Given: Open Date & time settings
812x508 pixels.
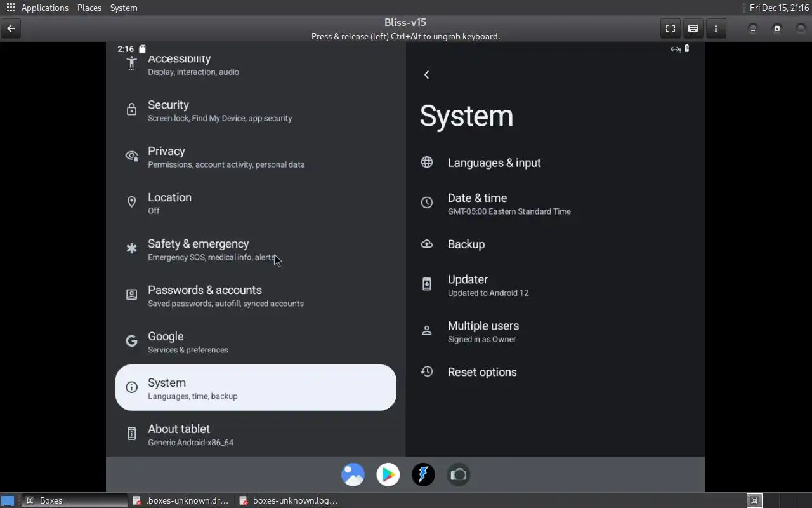Looking at the screenshot, I should tap(555, 203).
